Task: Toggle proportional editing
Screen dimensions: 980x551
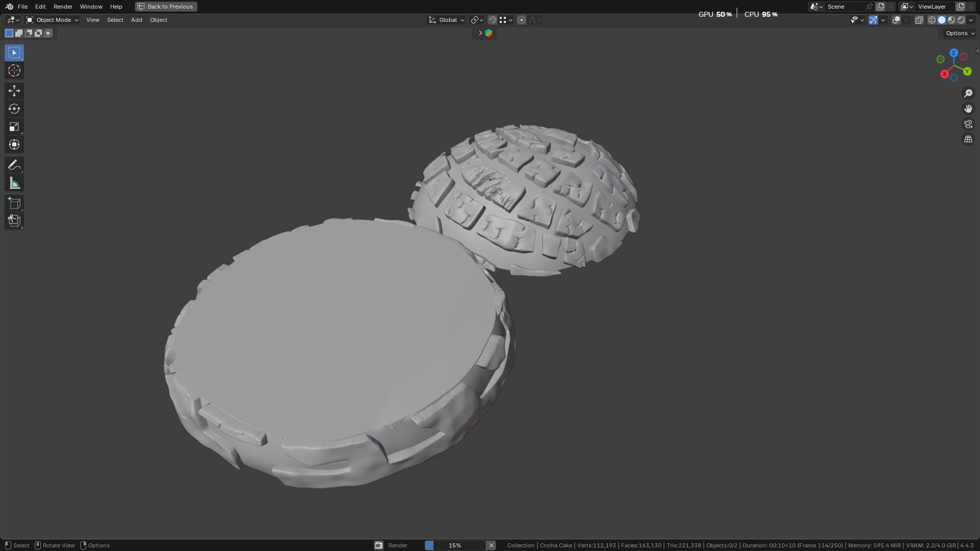Action: tap(522, 20)
